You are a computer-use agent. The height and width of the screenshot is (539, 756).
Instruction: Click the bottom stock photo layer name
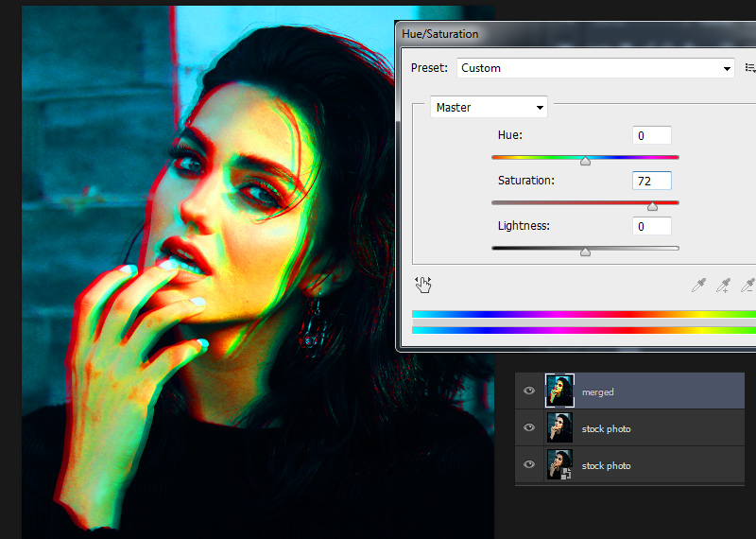(606, 465)
